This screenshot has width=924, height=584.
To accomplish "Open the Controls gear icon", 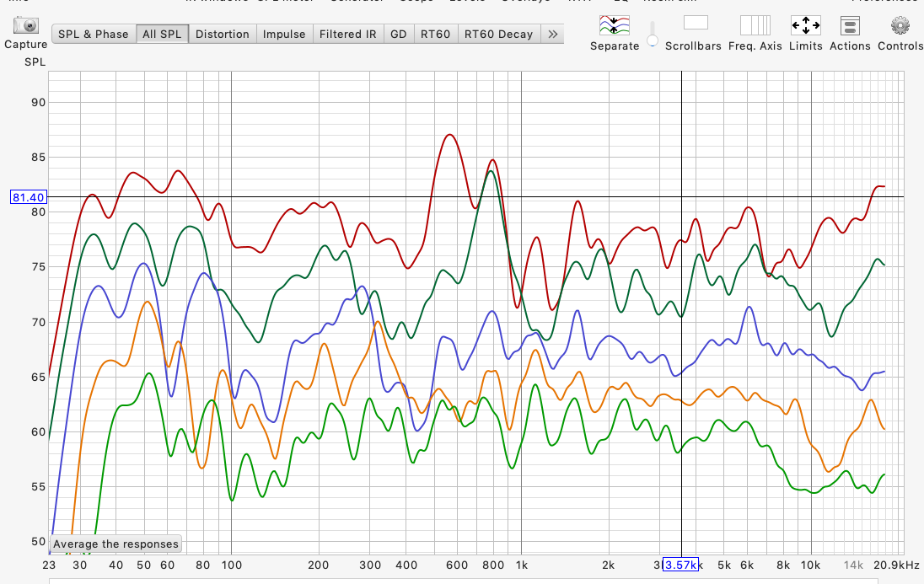I will click(900, 26).
